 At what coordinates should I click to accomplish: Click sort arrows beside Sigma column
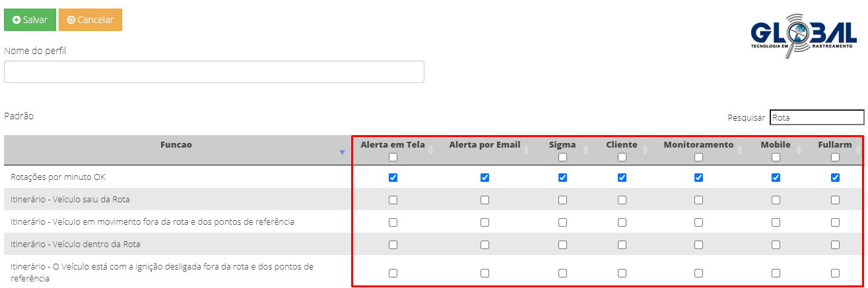[584, 150]
